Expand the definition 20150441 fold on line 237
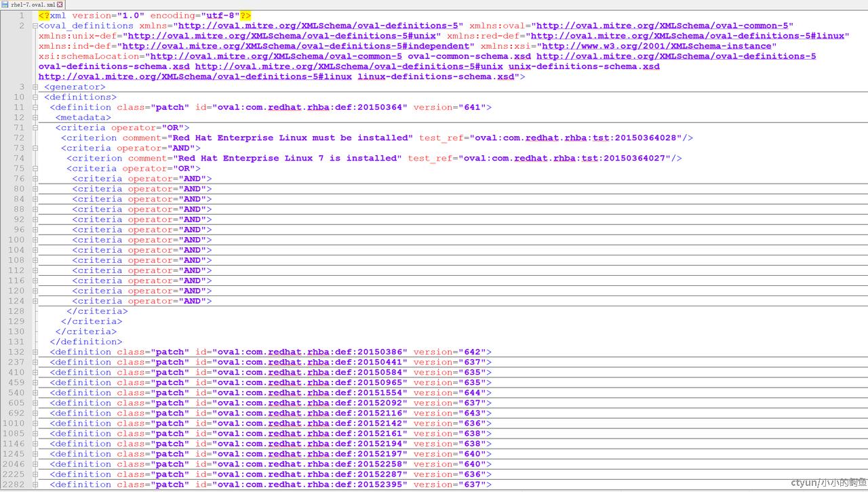 [x=35, y=363]
